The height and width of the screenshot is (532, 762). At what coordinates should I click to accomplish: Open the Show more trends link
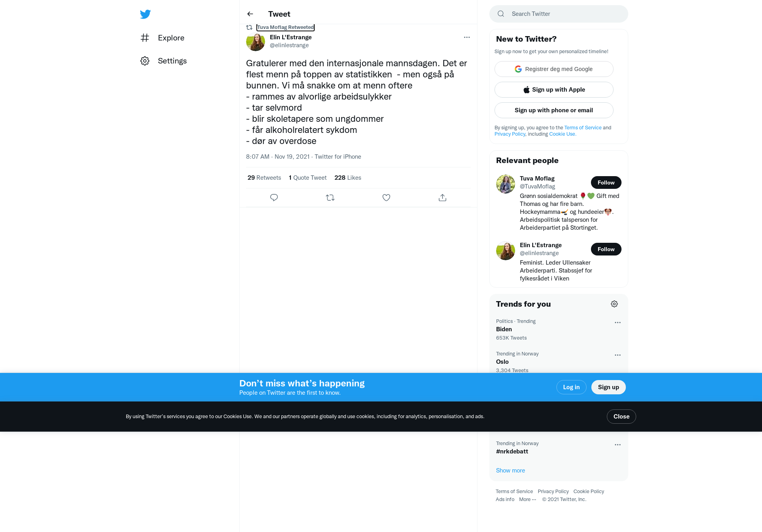(510, 471)
